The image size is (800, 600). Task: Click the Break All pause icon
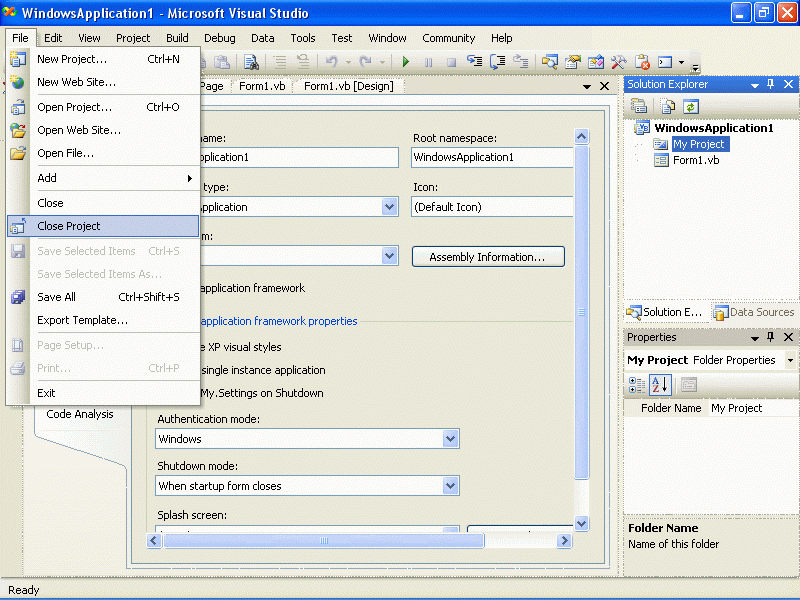429,62
